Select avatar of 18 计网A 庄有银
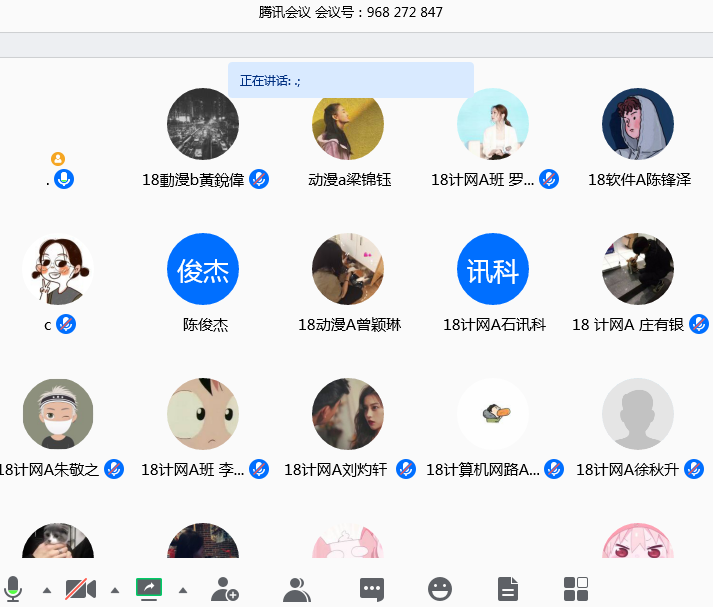The height and width of the screenshot is (607, 713). [638, 269]
